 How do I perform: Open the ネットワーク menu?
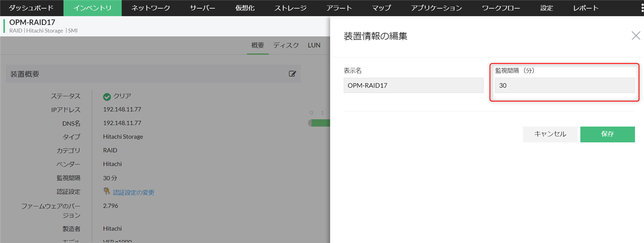click(x=151, y=8)
